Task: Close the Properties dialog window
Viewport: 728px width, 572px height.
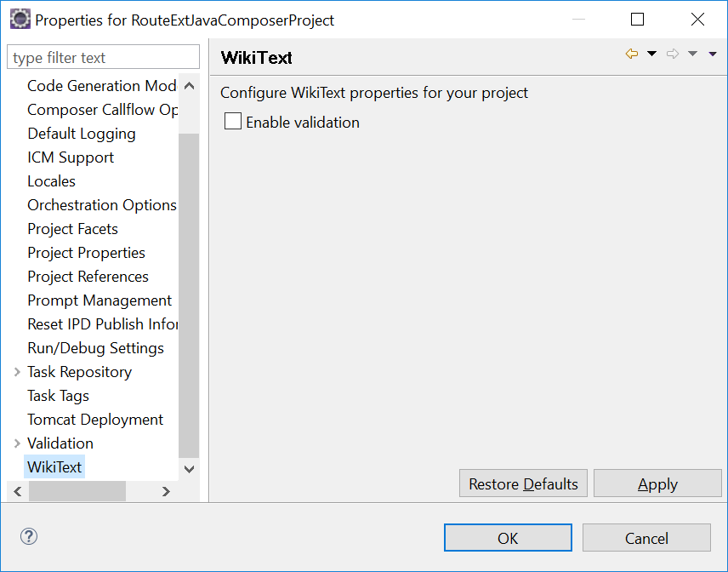Action: pyautogui.click(x=697, y=20)
